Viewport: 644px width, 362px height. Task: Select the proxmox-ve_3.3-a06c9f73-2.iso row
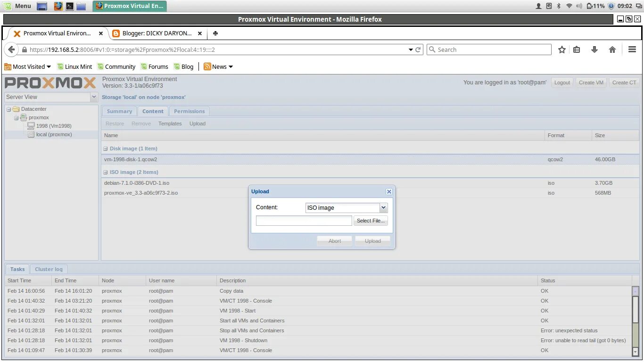pos(370,193)
